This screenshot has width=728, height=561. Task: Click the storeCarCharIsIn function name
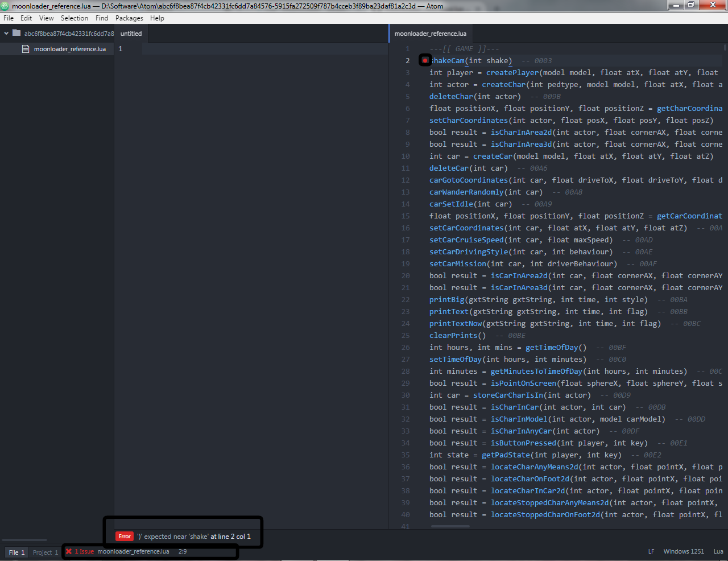508,395
